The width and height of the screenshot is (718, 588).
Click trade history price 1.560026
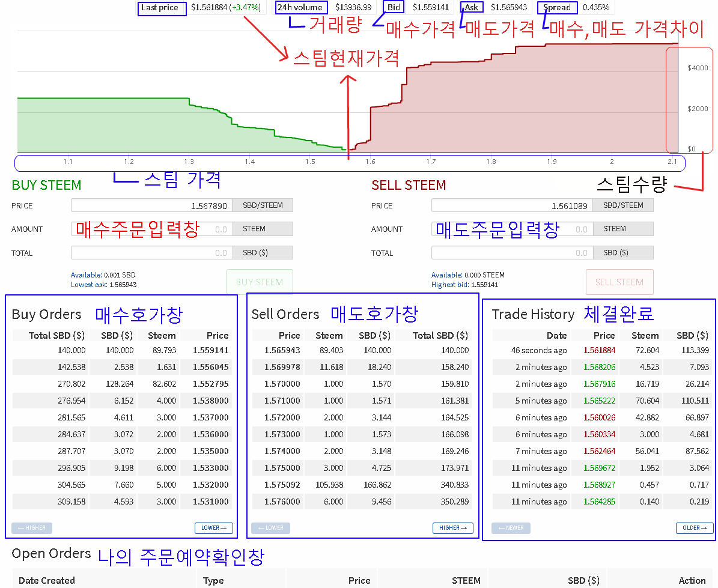tap(600, 418)
